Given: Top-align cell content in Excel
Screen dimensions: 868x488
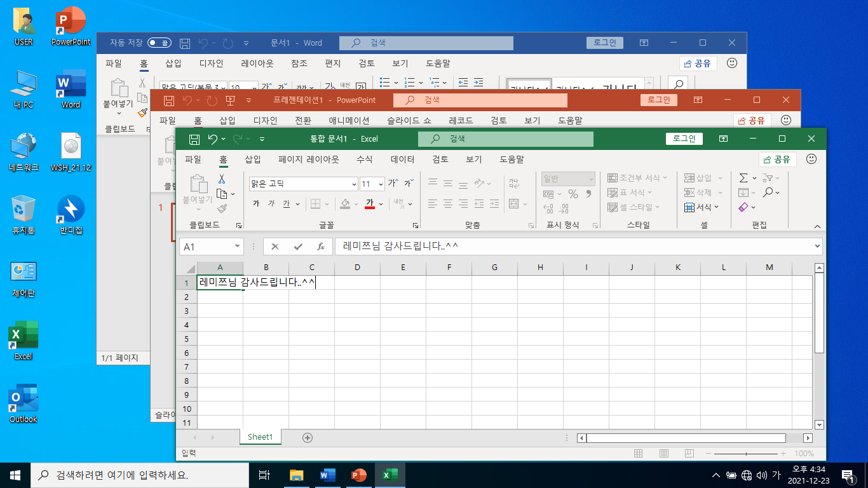Looking at the screenshot, I should point(433,182).
